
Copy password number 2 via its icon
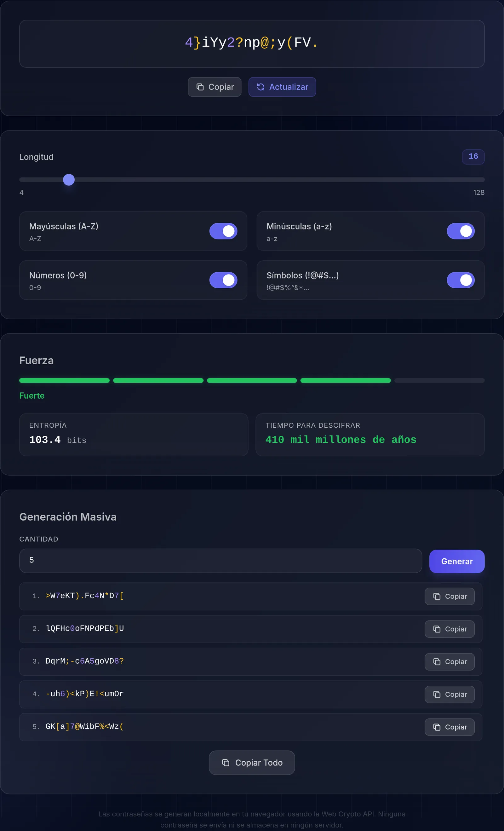pyautogui.click(x=437, y=629)
